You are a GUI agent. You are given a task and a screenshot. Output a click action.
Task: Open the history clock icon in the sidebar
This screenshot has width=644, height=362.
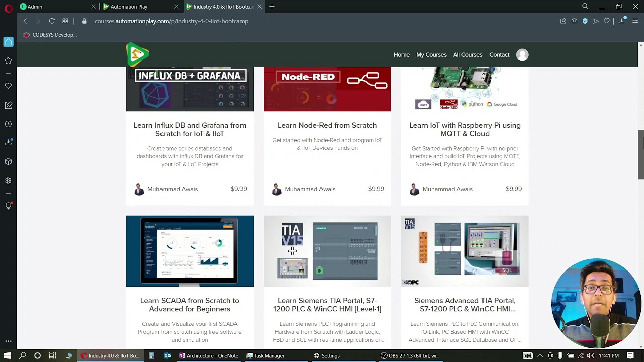click(8, 124)
